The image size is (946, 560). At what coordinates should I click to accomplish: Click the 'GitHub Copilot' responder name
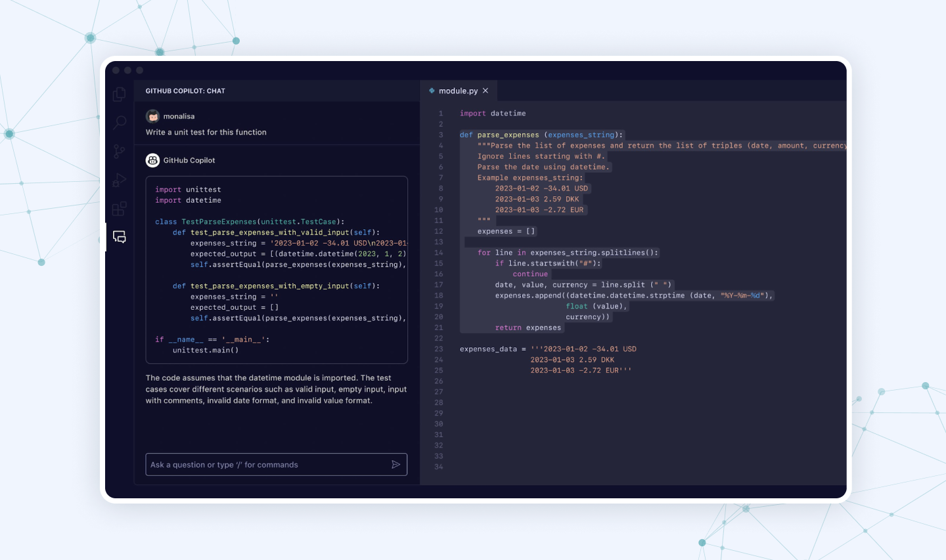tap(189, 160)
